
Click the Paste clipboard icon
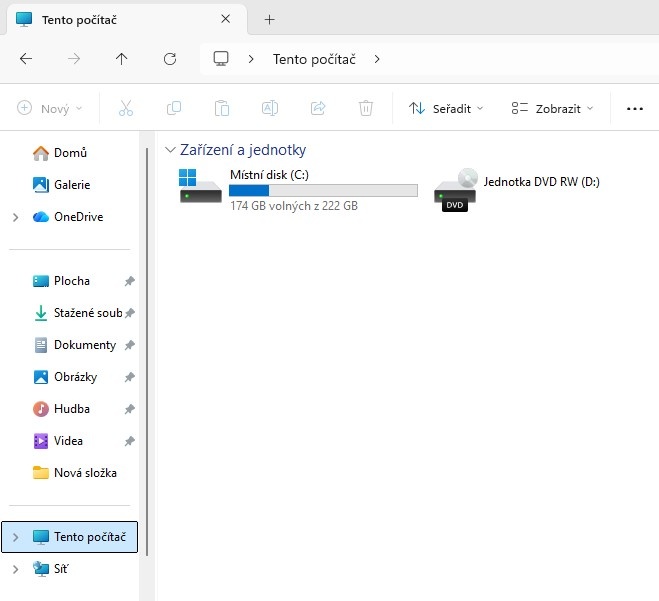click(x=222, y=108)
